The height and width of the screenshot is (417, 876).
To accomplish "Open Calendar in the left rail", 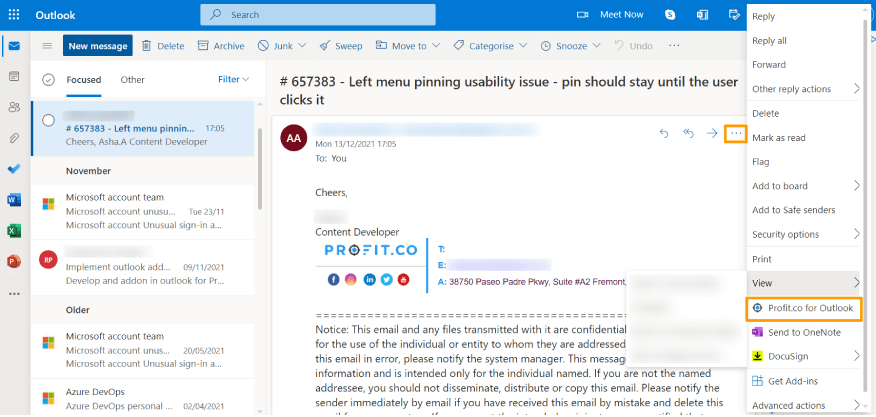I will (14, 77).
